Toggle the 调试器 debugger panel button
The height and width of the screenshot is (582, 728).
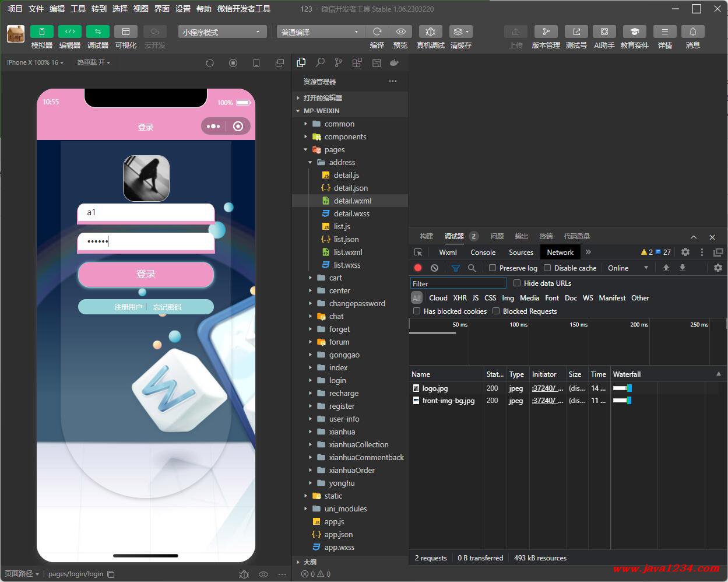click(97, 31)
